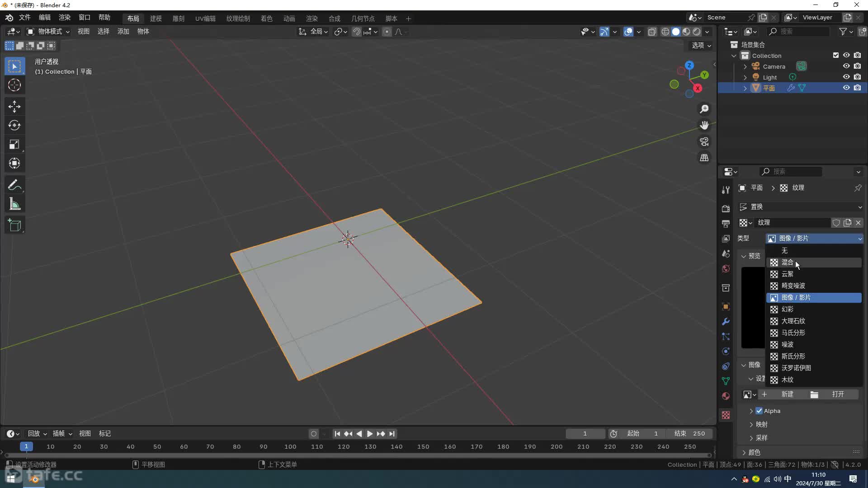The width and height of the screenshot is (868, 488).
Task: Open the Modifiers wrench tab
Action: click(726, 322)
